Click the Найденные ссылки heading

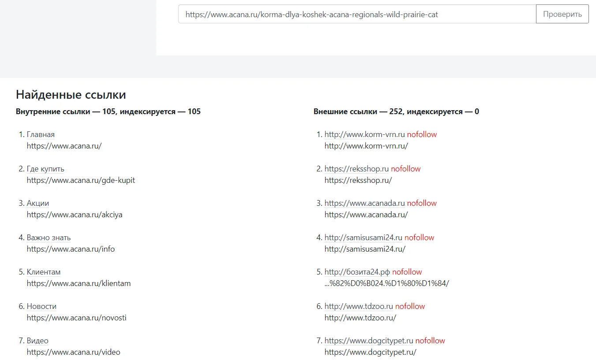pos(71,95)
